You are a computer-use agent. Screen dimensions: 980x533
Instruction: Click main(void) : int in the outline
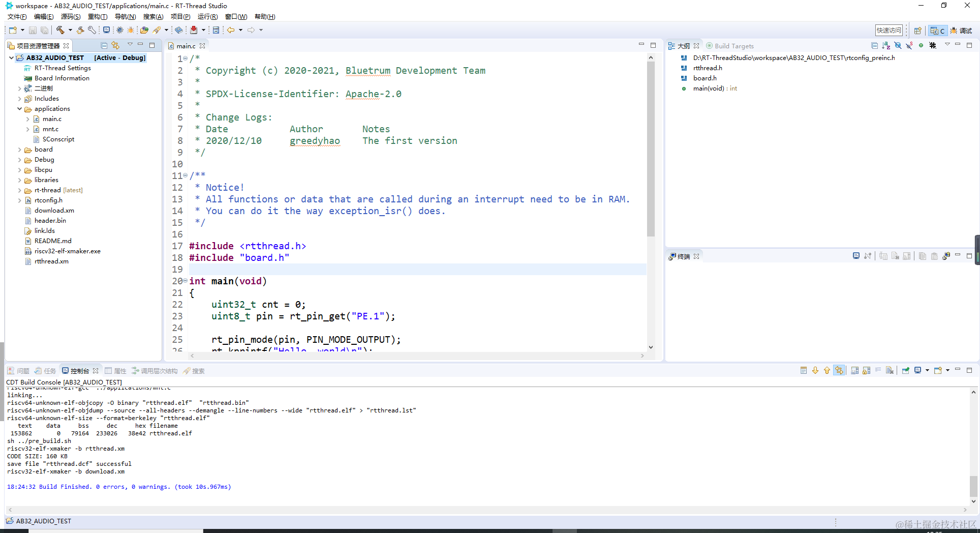point(715,88)
